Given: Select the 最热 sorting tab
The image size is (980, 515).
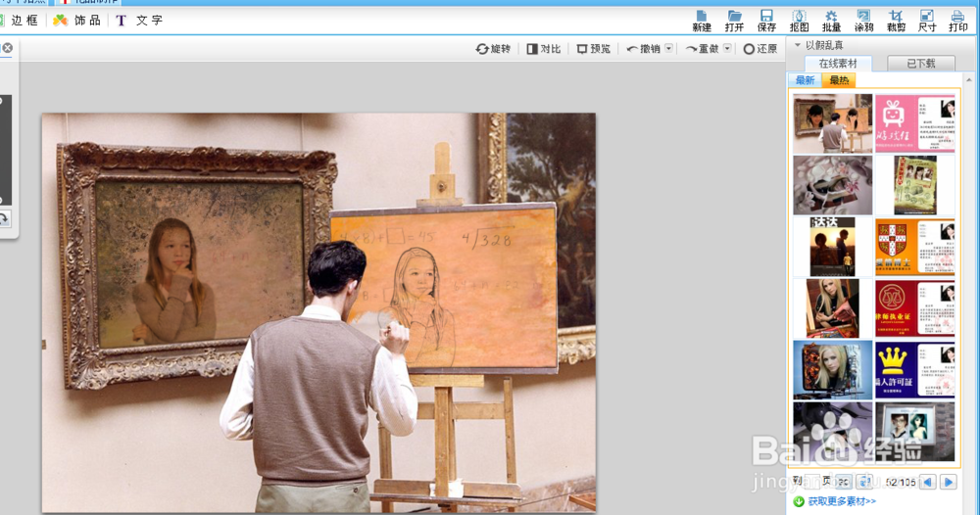Looking at the screenshot, I should pyautogui.click(x=839, y=80).
